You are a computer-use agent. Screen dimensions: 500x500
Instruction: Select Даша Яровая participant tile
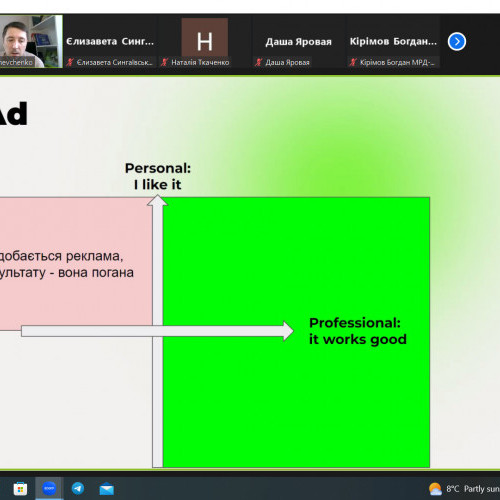click(299, 41)
